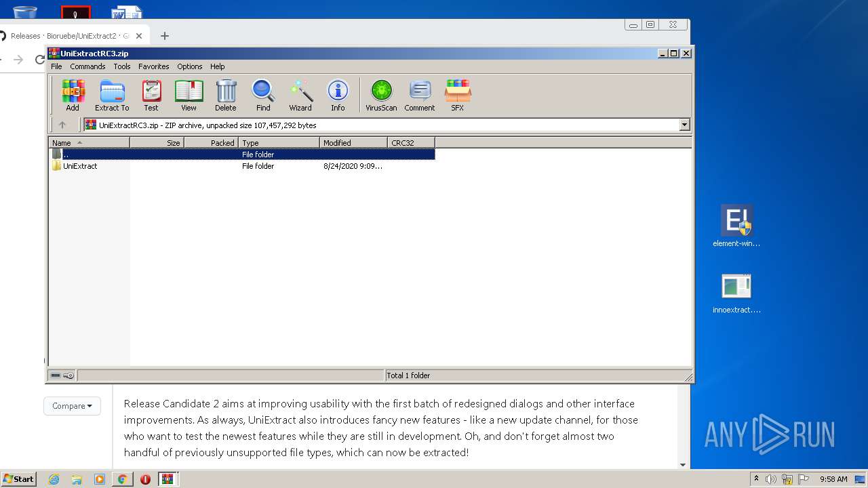Open the Options menu

[x=190, y=66]
